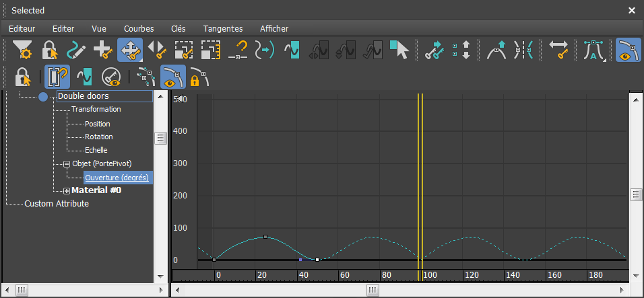The height and width of the screenshot is (298, 644).
Task: Select the teal-square arrow selection tool
Action: [399, 50]
